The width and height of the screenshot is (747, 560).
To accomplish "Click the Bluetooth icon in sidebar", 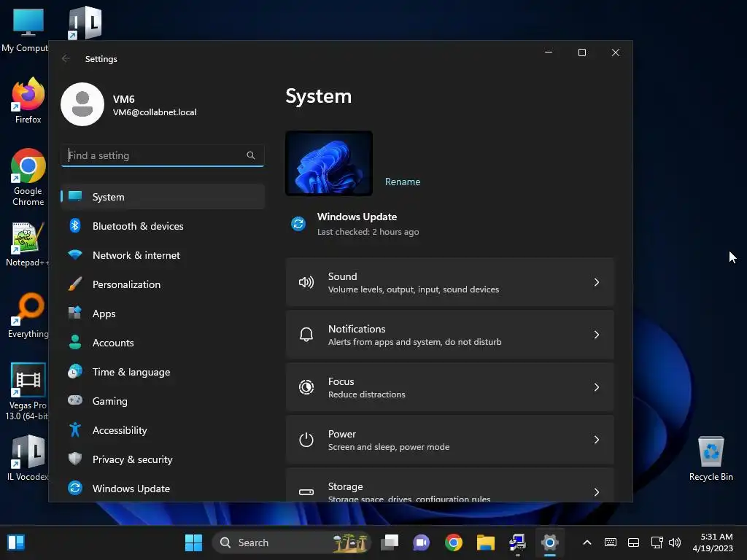I will [x=75, y=225].
